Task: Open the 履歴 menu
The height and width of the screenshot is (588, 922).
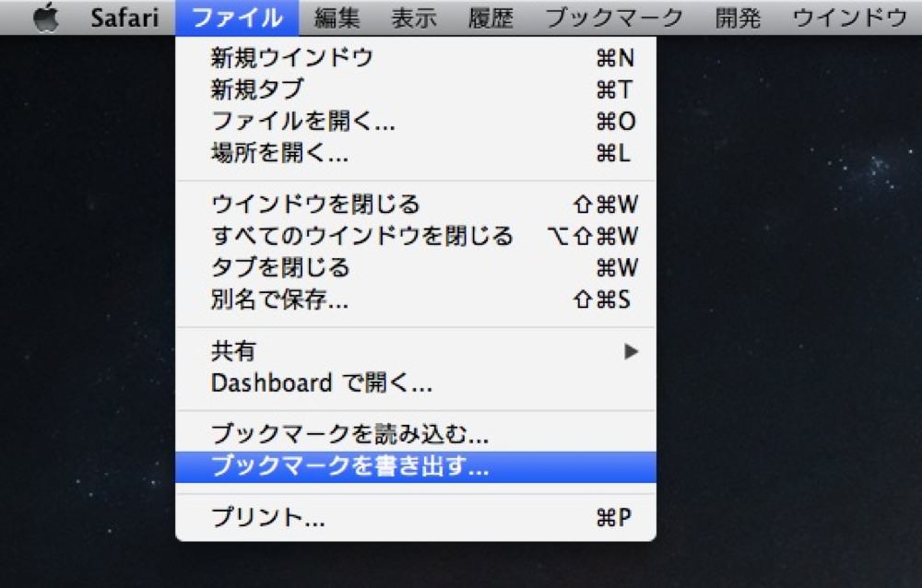Action: [x=491, y=18]
